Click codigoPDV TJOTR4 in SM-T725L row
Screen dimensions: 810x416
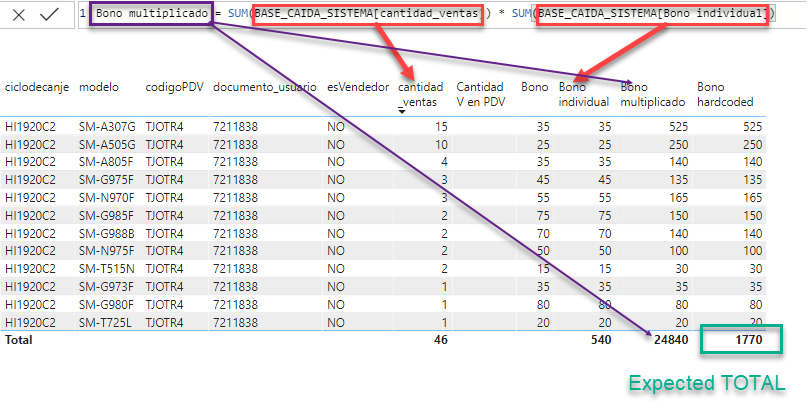click(x=164, y=323)
